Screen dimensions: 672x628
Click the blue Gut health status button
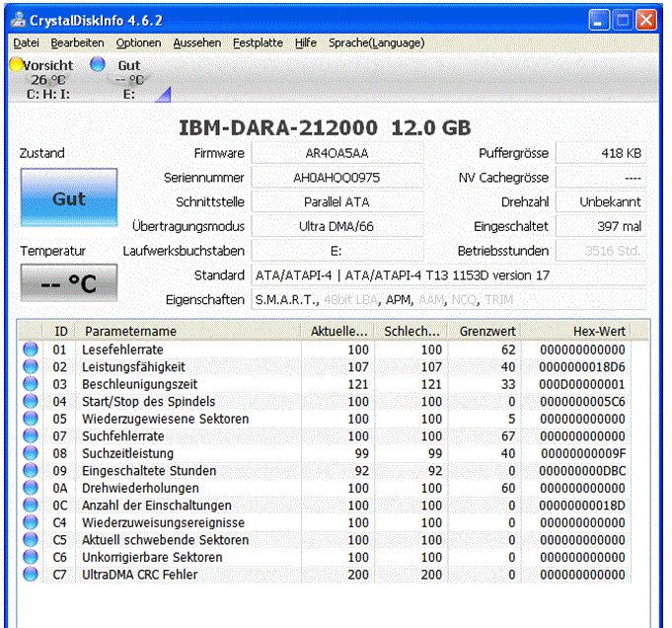click(x=69, y=198)
